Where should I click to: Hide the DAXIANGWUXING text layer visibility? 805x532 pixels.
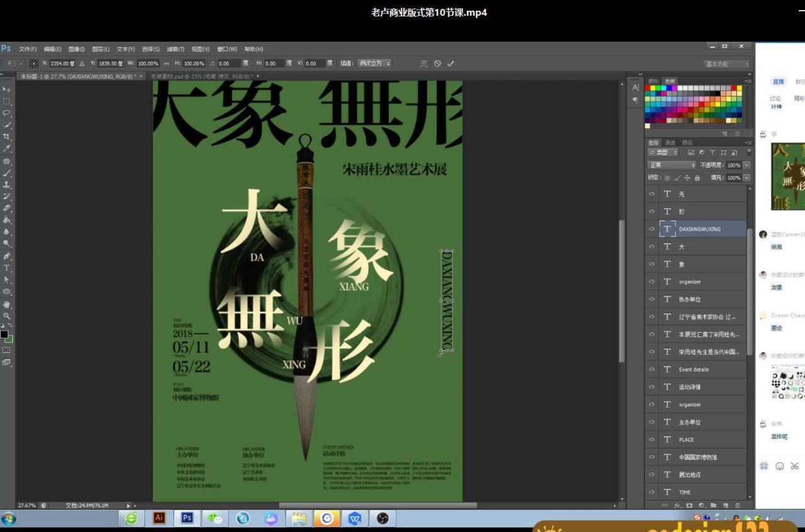tap(652, 229)
